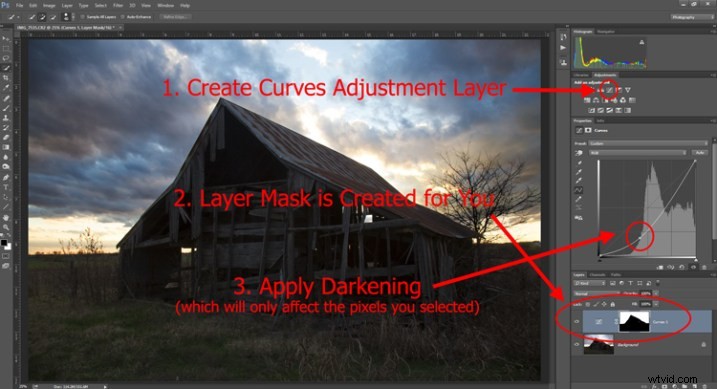Choose Add to selection brush mode in options bar
Screen dimensions: 717x389
point(42,17)
